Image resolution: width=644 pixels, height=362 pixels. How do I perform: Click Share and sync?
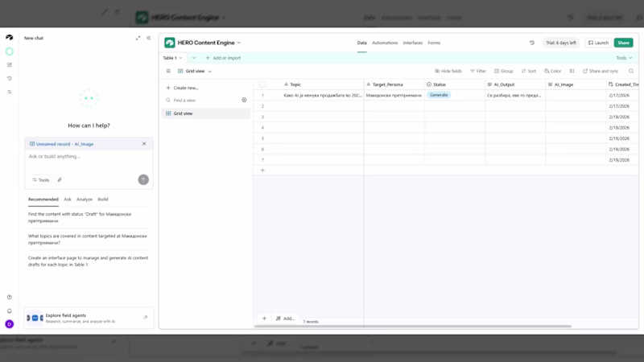601,71
